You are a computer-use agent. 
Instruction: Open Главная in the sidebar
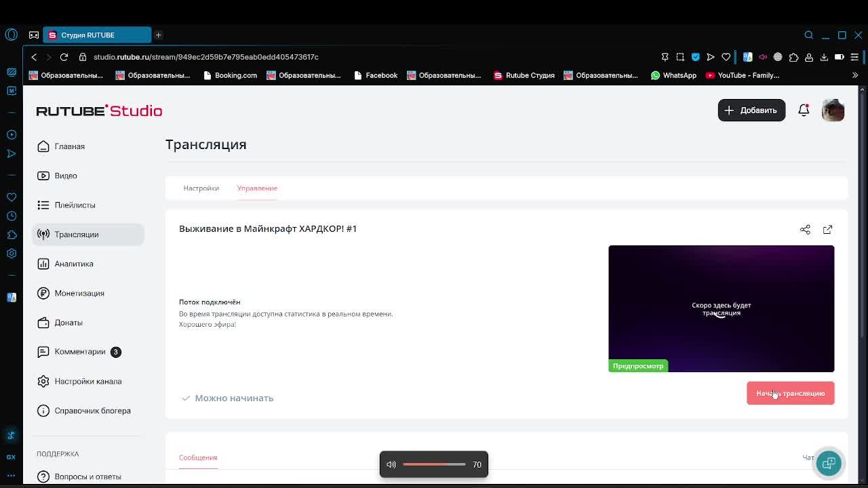[x=69, y=146]
